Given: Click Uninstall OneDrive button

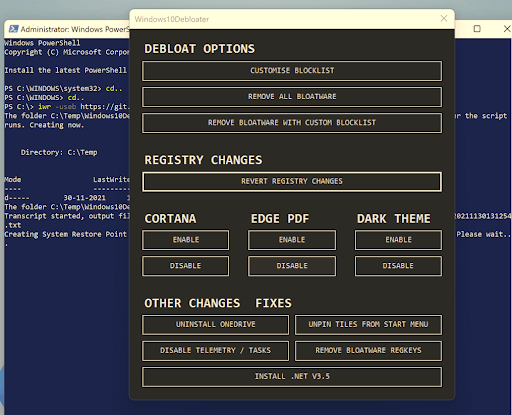Looking at the screenshot, I should [216, 324].
